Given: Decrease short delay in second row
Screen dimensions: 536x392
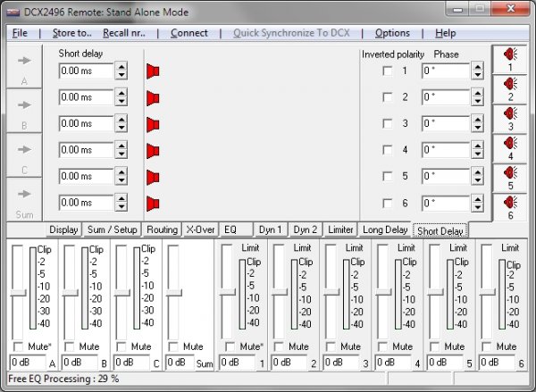Looking at the screenshot, I should click(121, 102).
